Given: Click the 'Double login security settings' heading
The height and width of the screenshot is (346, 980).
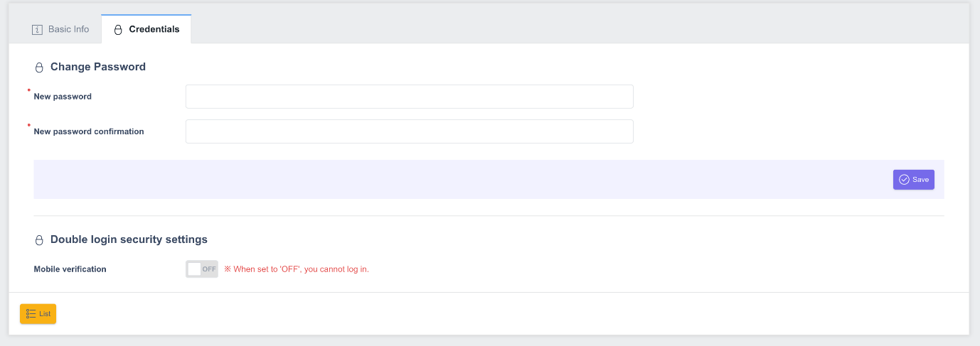Looking at the screenshot, I should (129, 239).
